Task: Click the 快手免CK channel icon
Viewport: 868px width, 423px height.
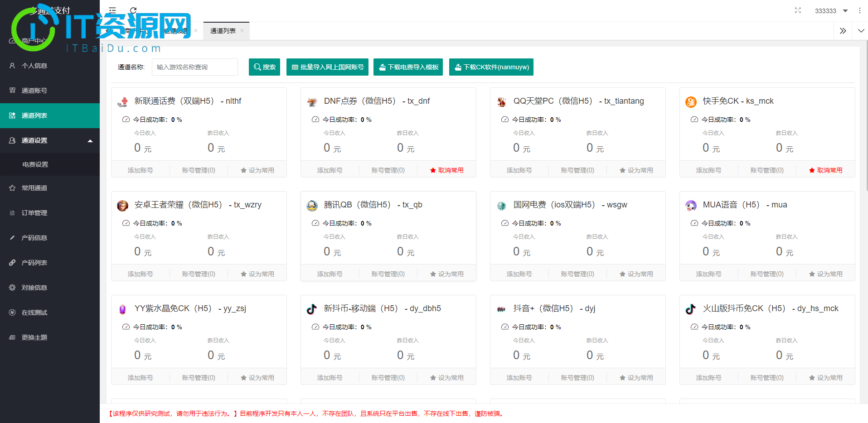Action: click(691, 102)
